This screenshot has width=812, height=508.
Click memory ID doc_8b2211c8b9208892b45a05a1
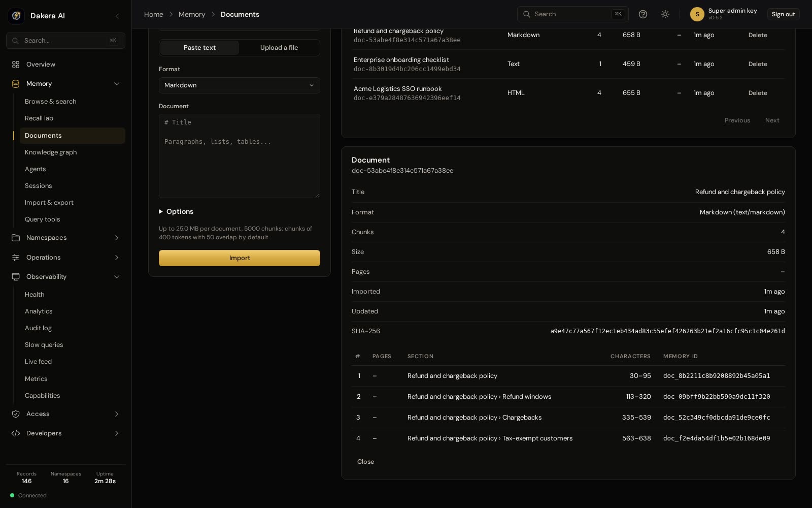click(x=717, y=376)
